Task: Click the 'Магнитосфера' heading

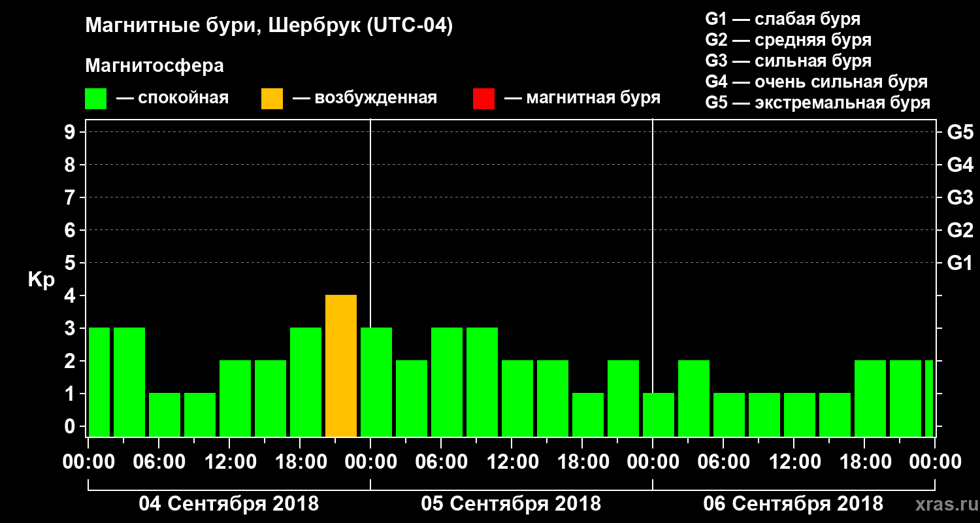Action: tap(154, 66)
